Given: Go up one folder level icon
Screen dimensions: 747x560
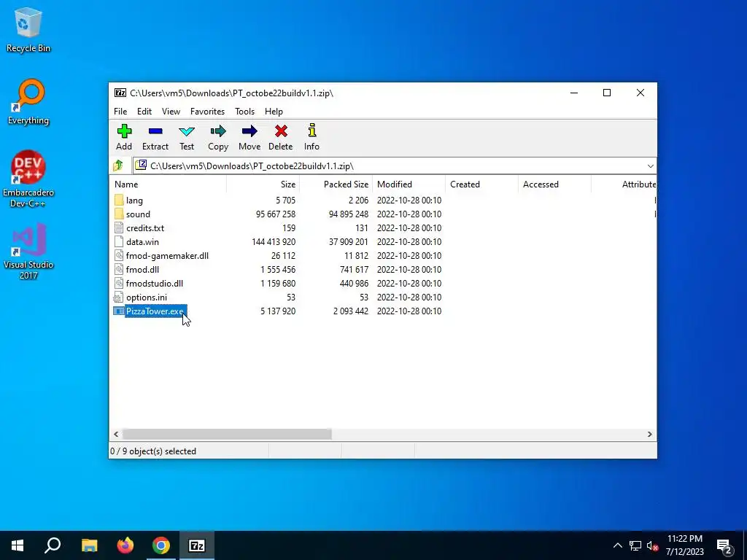Looking at the screenshot, I should (118, 166).
